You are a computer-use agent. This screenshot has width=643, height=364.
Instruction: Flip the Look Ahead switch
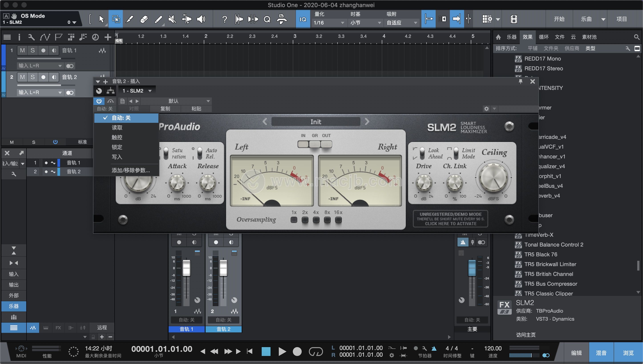422,153
